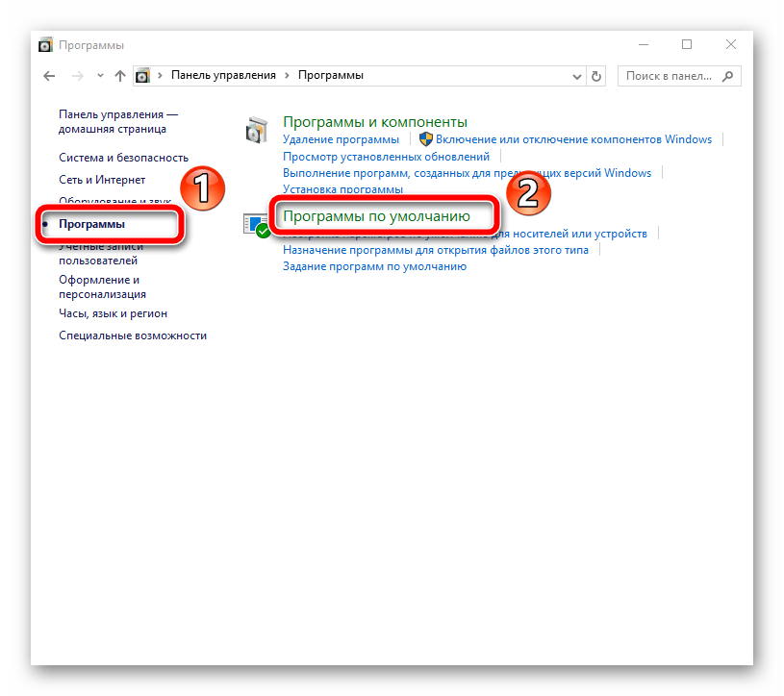The height and width of the screenshot is (696, 784).
Task: Click Удаление программы link
Action: 341,139
